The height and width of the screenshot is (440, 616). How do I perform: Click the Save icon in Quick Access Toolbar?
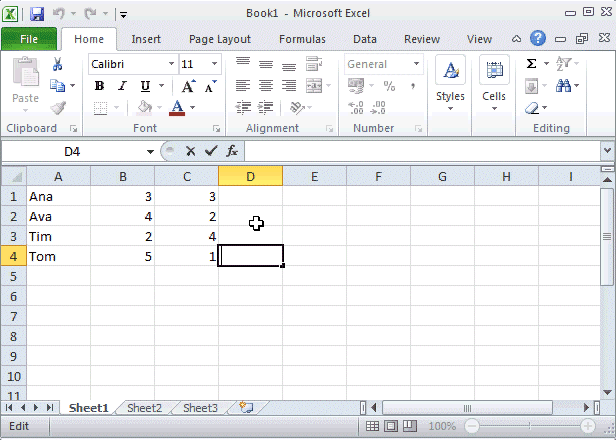tap(37, 14)
